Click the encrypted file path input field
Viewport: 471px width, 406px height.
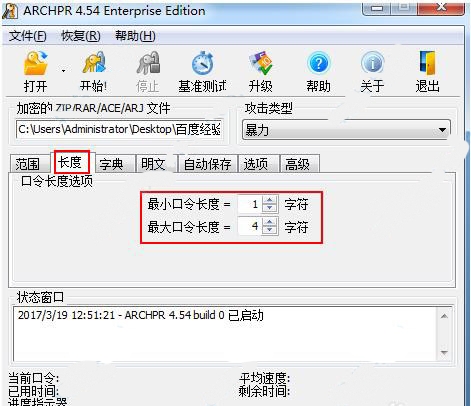pos(119,129)
